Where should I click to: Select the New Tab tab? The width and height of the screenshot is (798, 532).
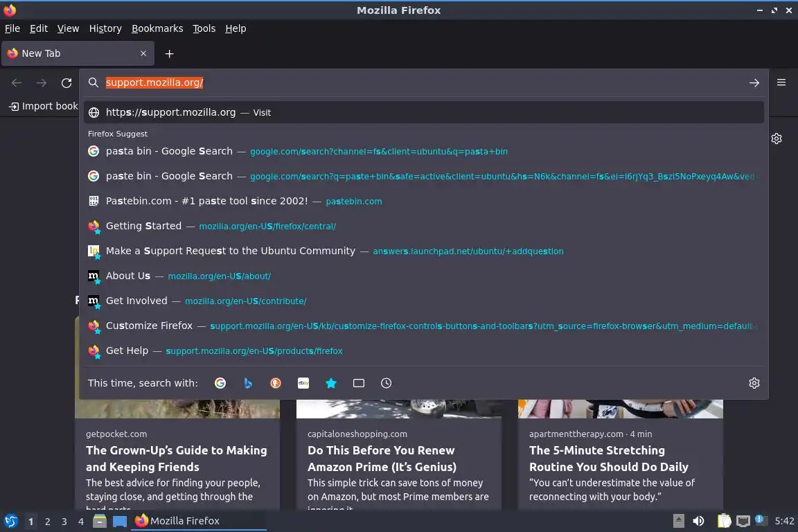click(x=78, y=53)
